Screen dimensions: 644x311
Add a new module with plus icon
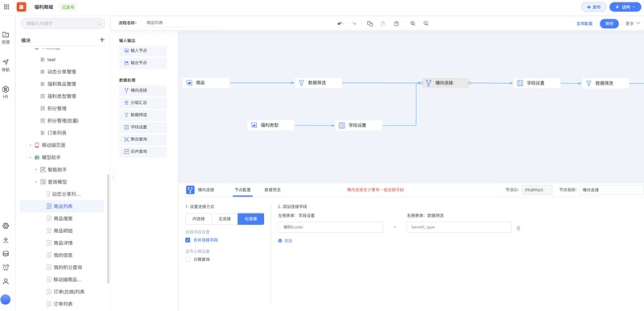(102, 39)
